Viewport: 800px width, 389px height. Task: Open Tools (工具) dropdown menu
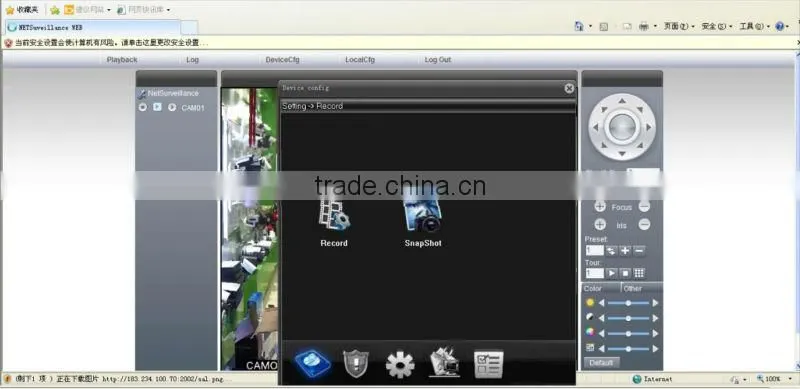755,26
